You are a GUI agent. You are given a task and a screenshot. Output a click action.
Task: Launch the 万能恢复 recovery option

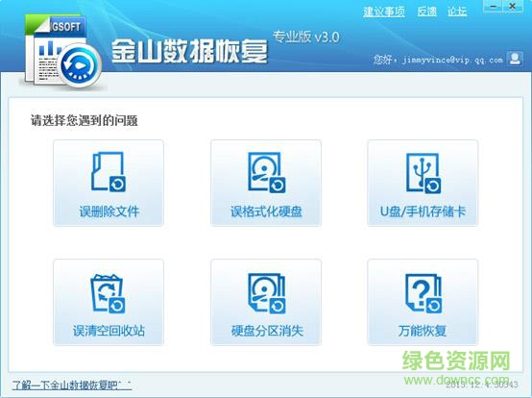(423, 302)
